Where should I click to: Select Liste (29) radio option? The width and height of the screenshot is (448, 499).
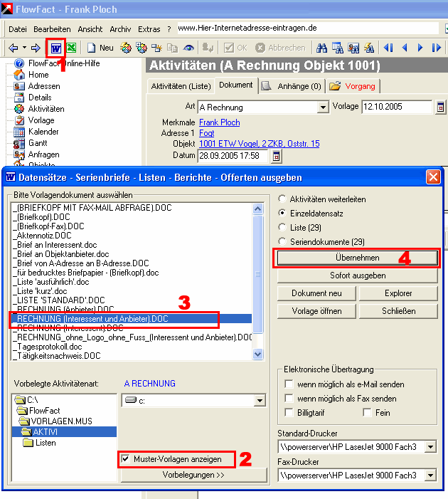282,227
